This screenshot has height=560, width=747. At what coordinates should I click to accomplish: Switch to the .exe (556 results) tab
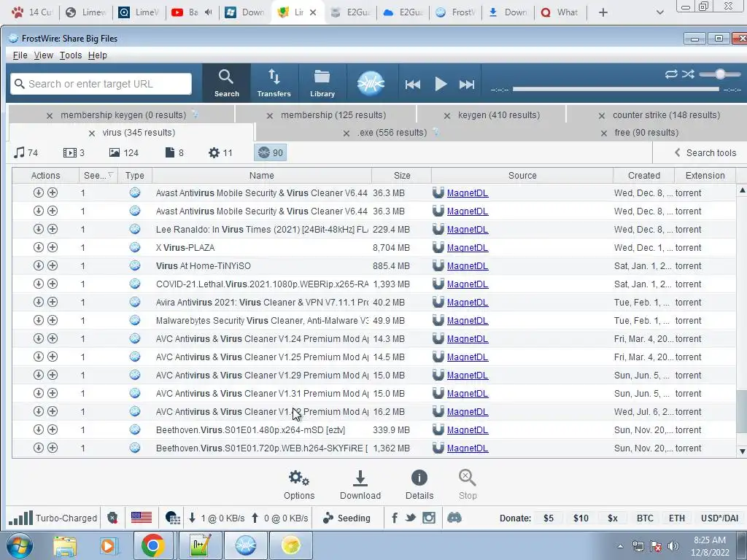point(392,133)
